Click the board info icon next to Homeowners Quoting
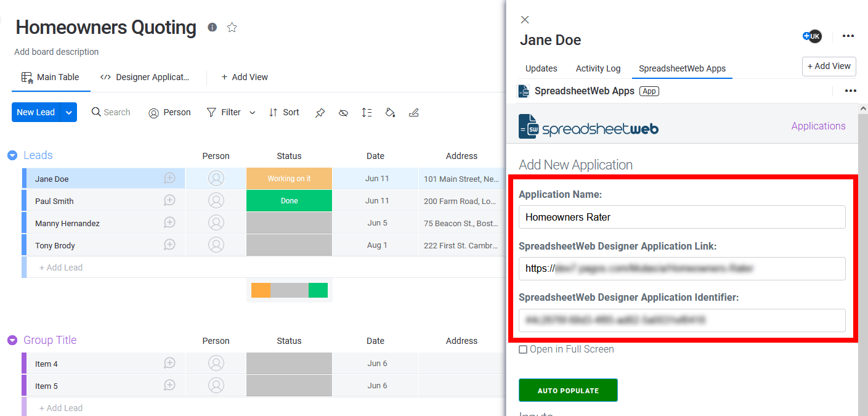 [x=212, y=27]
